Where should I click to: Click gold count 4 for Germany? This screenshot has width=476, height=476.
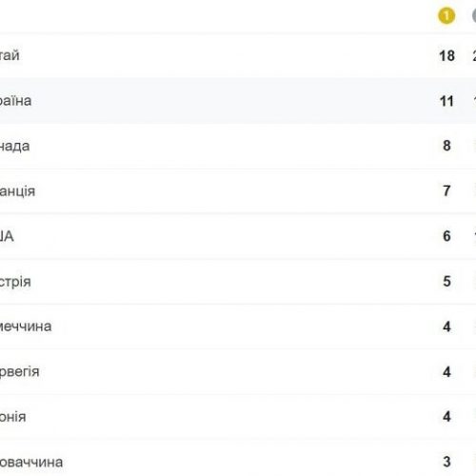pos(446,327)
